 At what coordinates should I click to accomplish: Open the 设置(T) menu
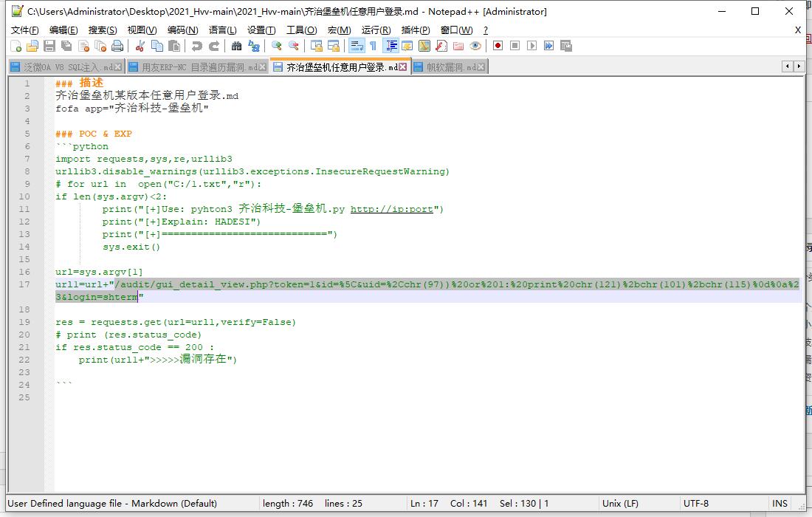pos(261,30)
